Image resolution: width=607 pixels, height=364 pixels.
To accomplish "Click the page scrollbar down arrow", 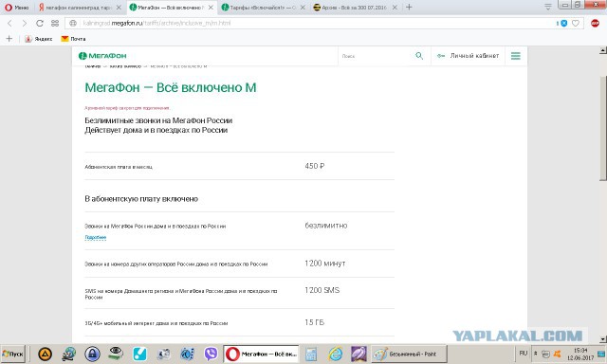I will (603, 339).
